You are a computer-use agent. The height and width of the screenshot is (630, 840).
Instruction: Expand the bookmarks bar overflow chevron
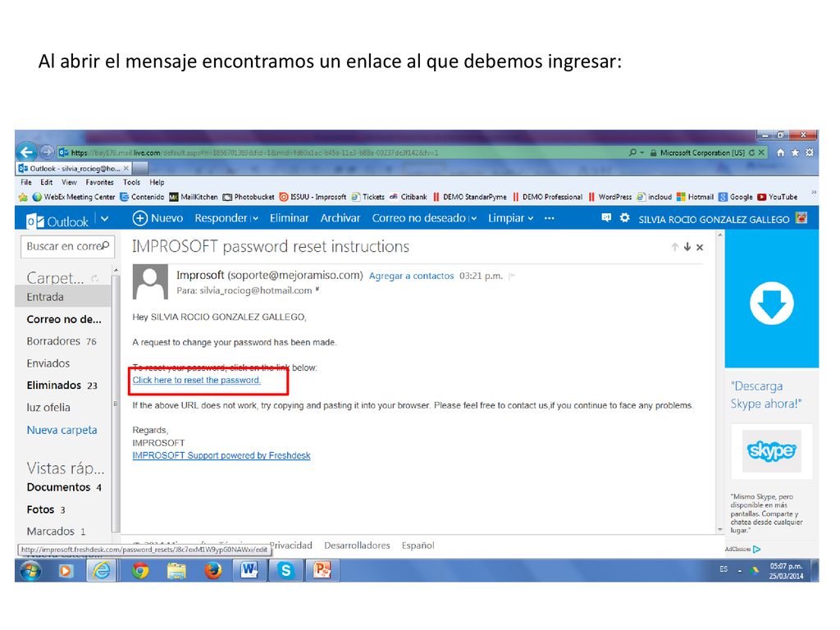814,192
